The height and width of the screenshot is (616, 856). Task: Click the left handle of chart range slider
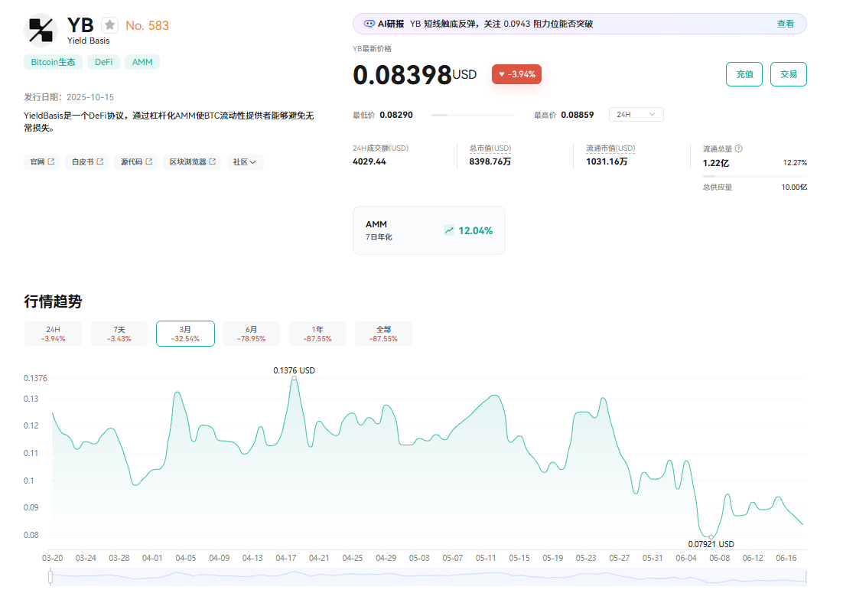pyautogui.click(x=50, y=577)
